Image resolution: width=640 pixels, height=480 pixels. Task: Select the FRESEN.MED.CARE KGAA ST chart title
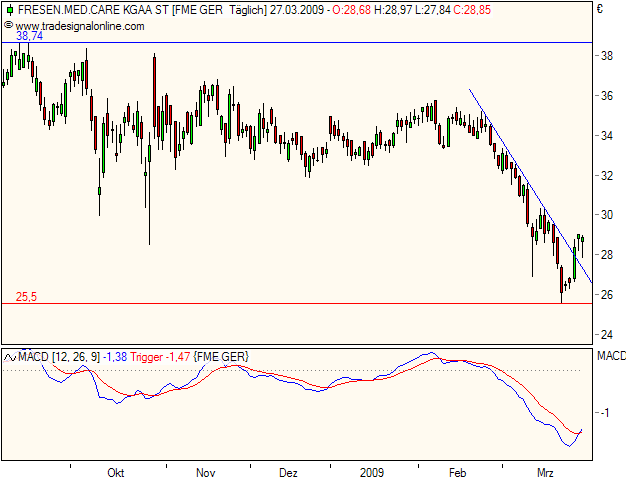click(x=92, y=9)
